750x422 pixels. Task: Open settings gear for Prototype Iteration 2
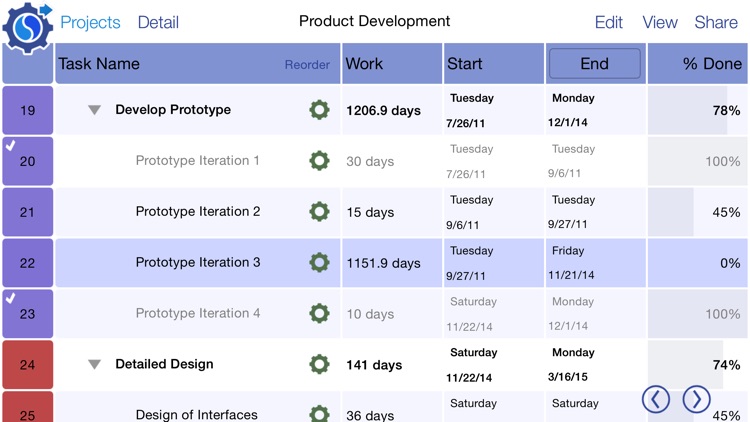click(319, 211)
